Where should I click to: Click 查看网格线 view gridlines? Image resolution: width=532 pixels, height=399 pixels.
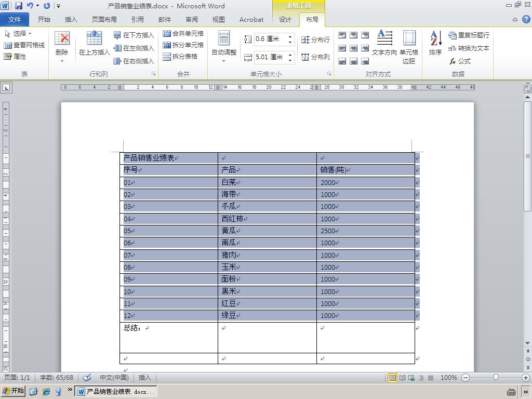click(24, 45)
